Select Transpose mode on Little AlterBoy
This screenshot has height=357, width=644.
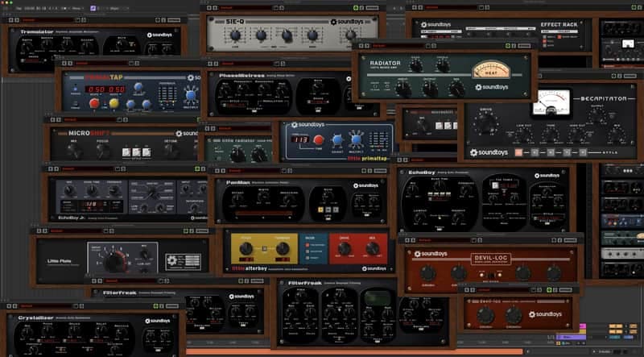[x=307, y=245]
